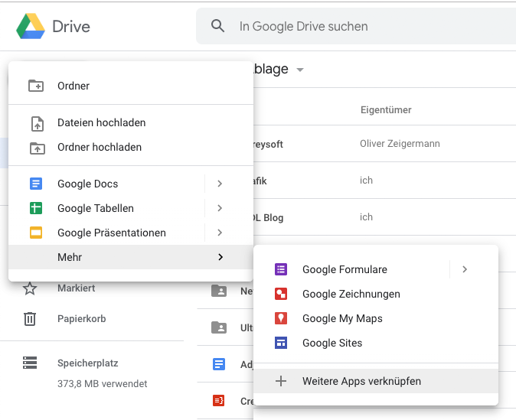Create a new Google Tabellen spreadsheet
516x420 pixels.
pyautogui.click(x=106, y=208)
